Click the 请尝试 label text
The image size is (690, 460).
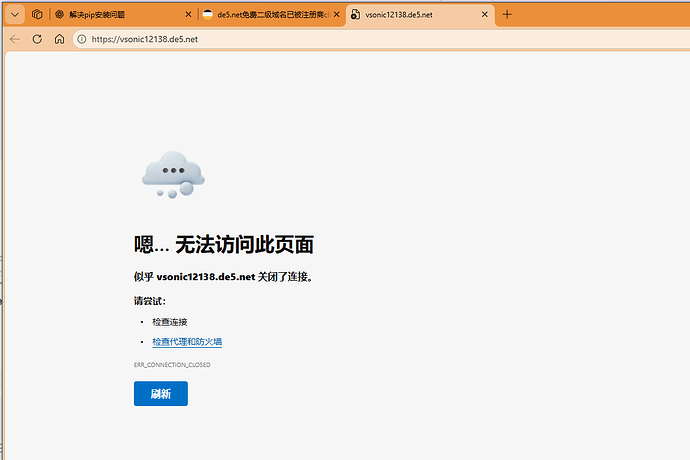tap(150, 301)
